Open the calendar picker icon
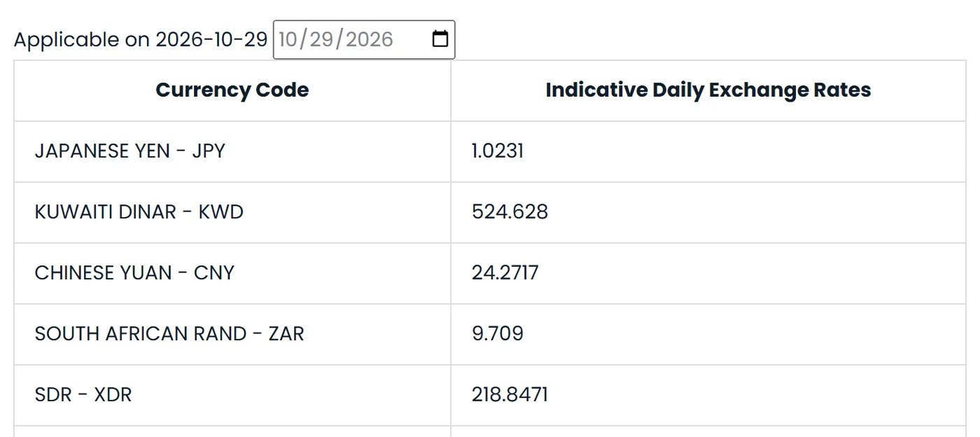The image size is (980, 437). tap(440, 39)
